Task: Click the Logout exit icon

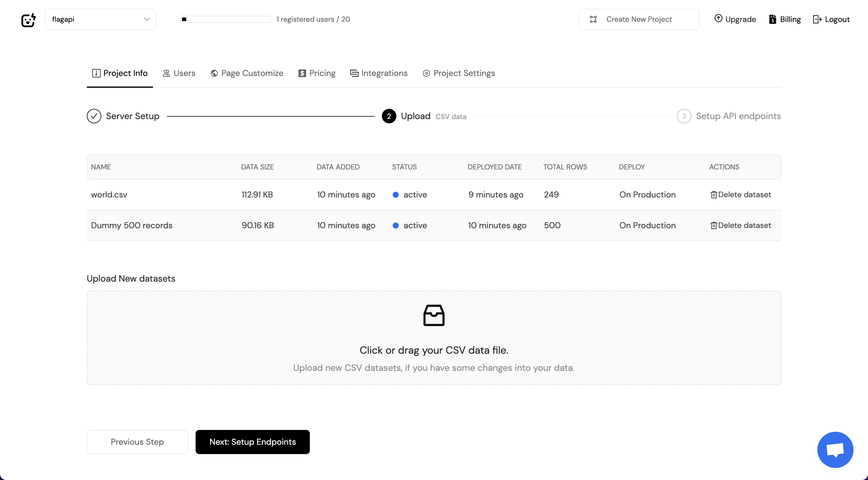Action: pos(817,19)
